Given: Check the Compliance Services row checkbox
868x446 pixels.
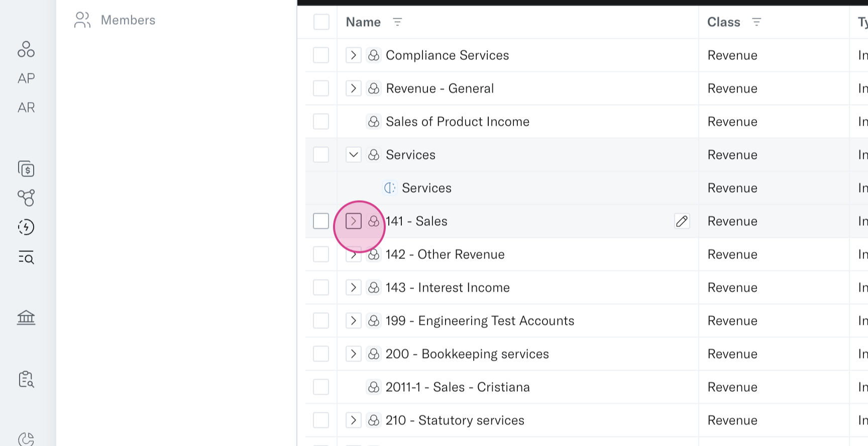Looking at the screenshot, I should pyautogui.click(x=321, y=55).
